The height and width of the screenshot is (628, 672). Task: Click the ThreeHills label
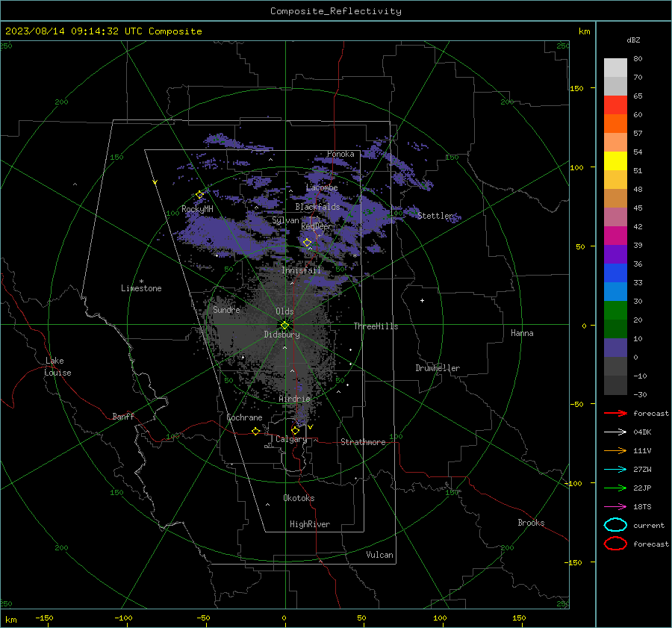[376, 326]
